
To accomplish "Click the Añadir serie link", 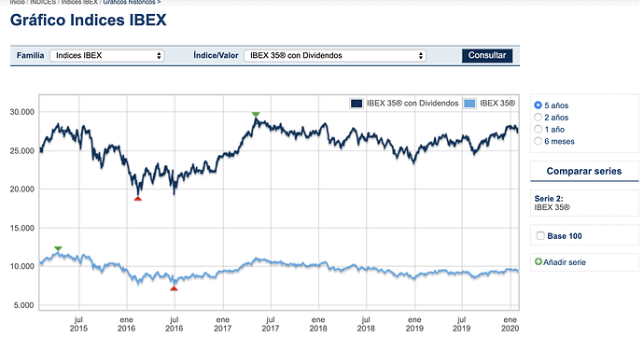I will pos(565,262).
